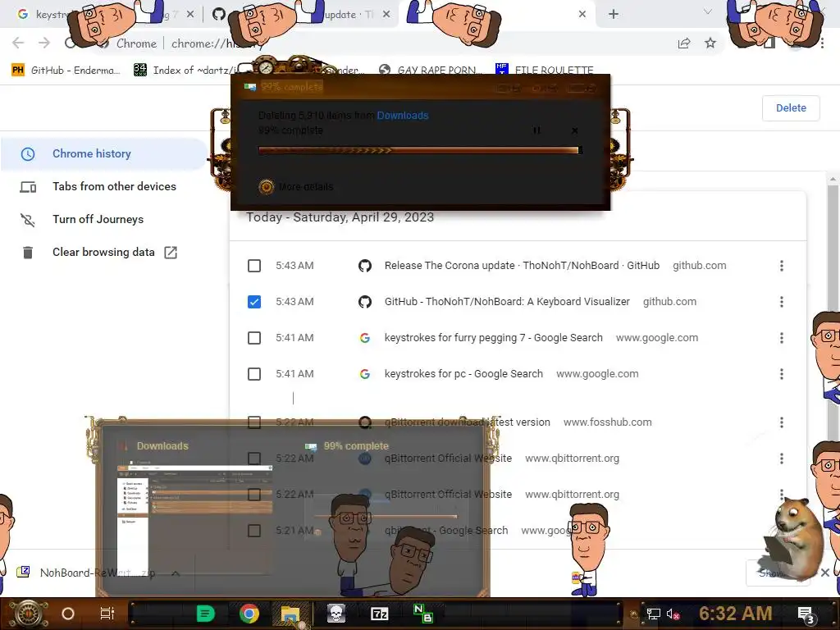Open the Chrome history sidebar item
The height and width of the screenshot is (630, 840).
[x=104, y=153]
